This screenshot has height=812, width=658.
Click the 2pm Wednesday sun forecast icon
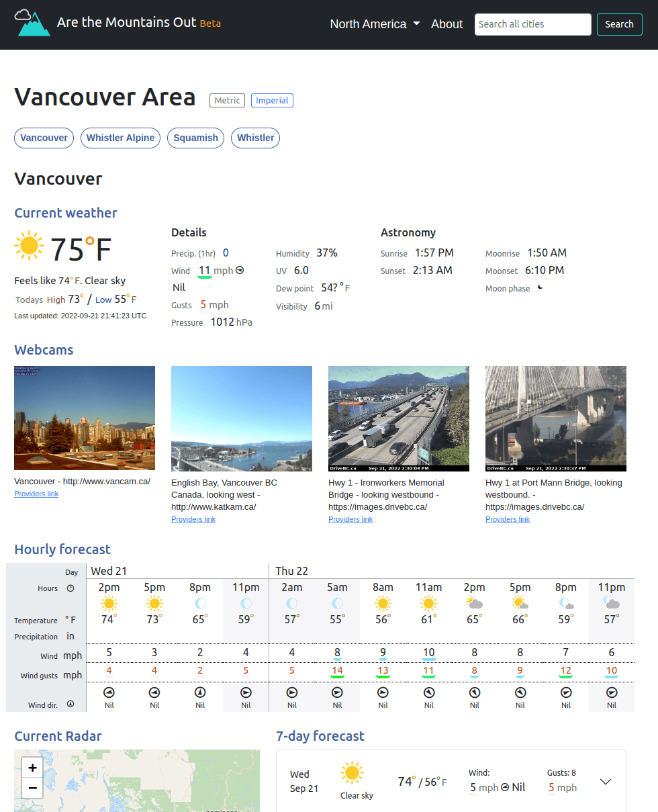coord(109,603)
